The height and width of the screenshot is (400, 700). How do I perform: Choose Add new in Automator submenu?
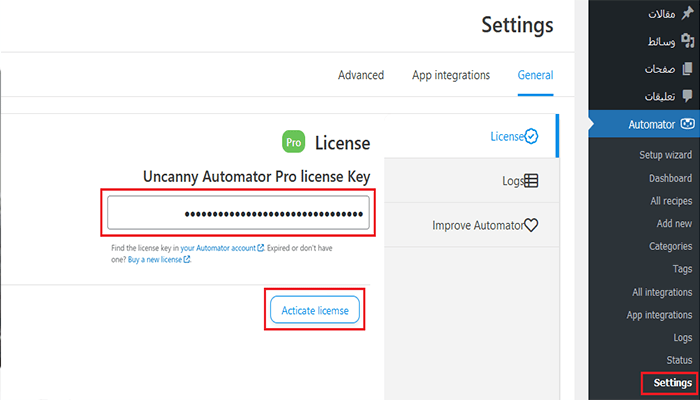674,223
